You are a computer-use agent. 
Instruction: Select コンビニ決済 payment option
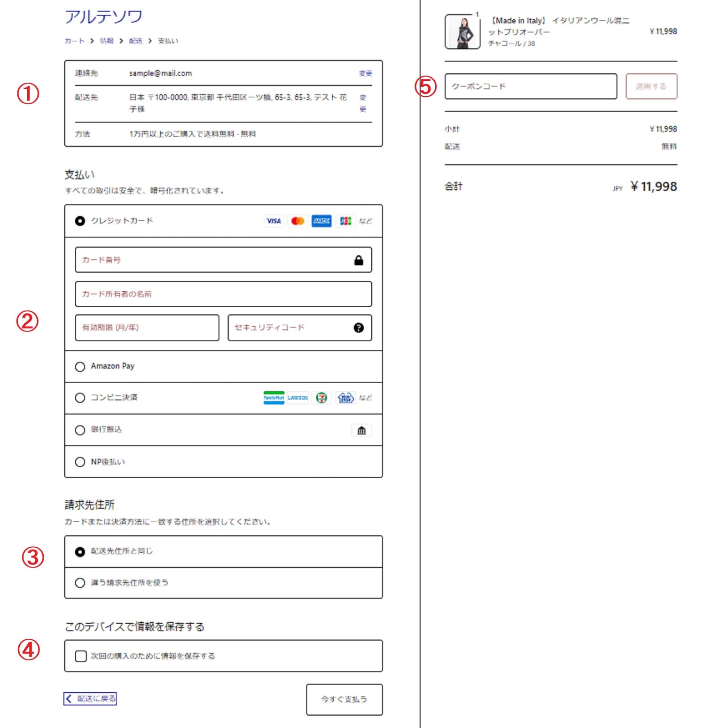pos(80,398)
